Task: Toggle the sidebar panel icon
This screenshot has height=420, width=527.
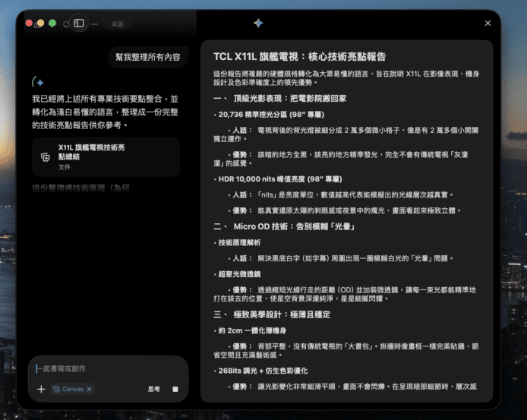Action: coord(79,23)
